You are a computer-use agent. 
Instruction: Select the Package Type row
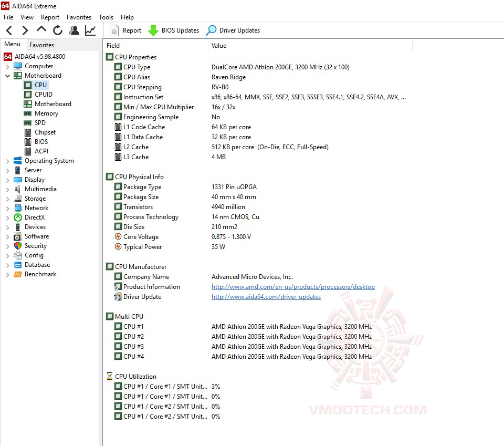click(x=185, y=187)
